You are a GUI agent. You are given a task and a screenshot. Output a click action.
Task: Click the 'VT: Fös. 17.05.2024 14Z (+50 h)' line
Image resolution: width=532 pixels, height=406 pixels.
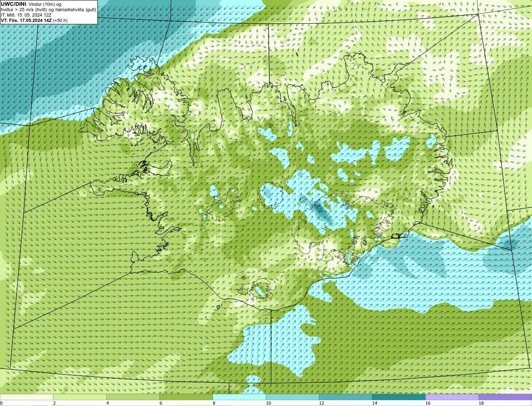click(x=34, y=20)
